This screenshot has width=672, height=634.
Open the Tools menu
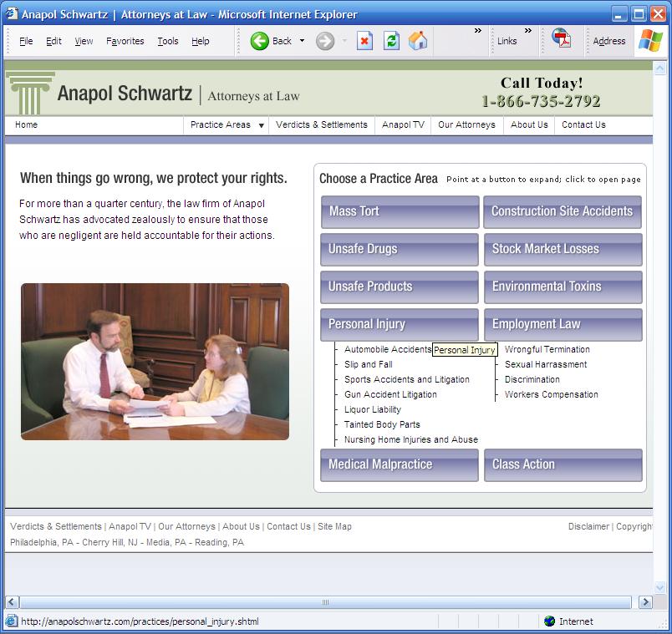(x=167, y=41)
